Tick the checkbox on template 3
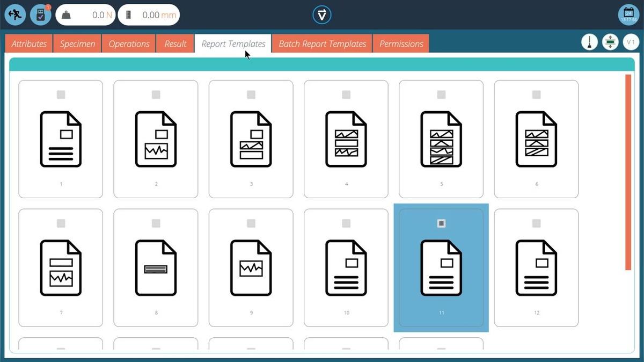 (x=251, y=95)
